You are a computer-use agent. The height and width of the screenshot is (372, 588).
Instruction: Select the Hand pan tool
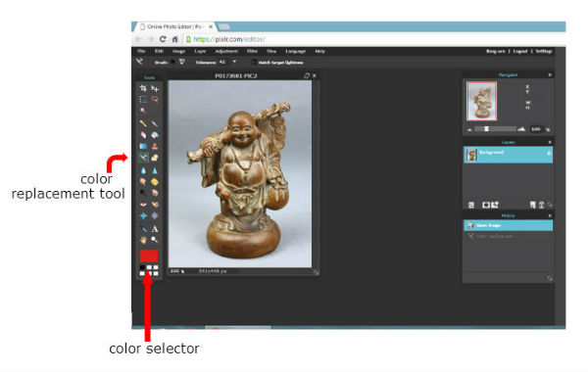[143, 240]
